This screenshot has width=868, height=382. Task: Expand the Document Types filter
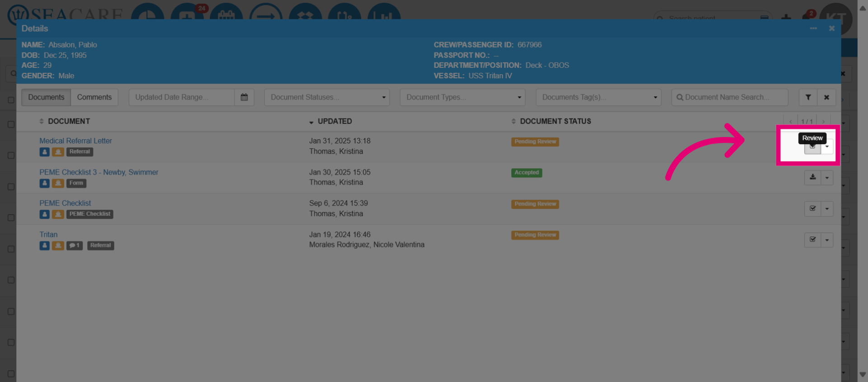[462, 97]
